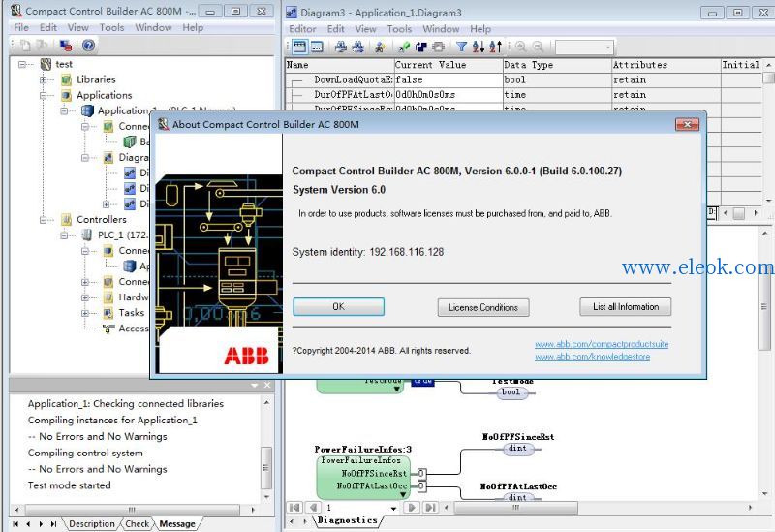Click the grey chip icon next to filter
775x532 pixels.
pos(439,47)
